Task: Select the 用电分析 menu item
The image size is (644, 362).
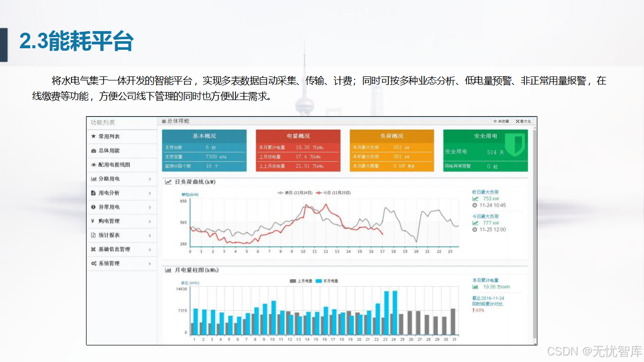Action: [122, 193]
